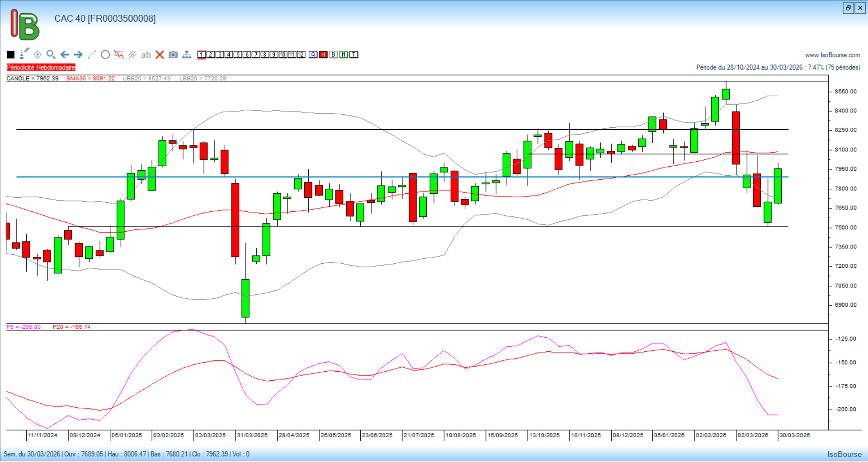Activate the crosshair target tool

(x=38, y=55)
